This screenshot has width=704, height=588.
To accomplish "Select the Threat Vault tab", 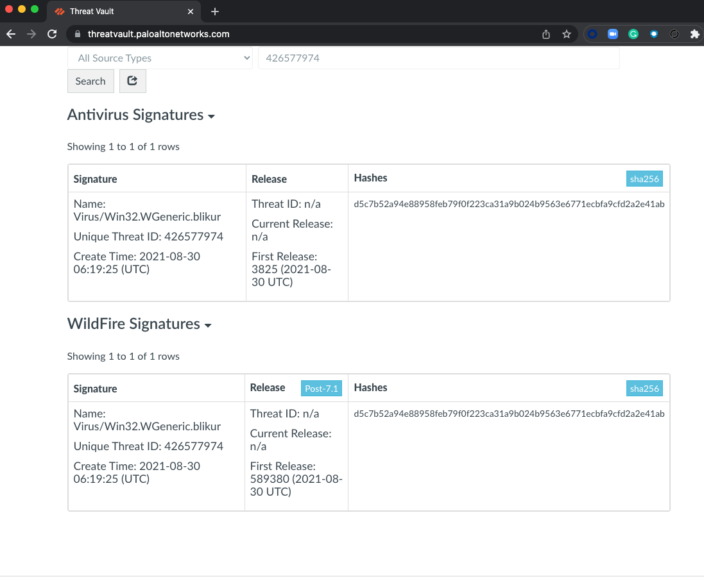I will tap(123, 12).
